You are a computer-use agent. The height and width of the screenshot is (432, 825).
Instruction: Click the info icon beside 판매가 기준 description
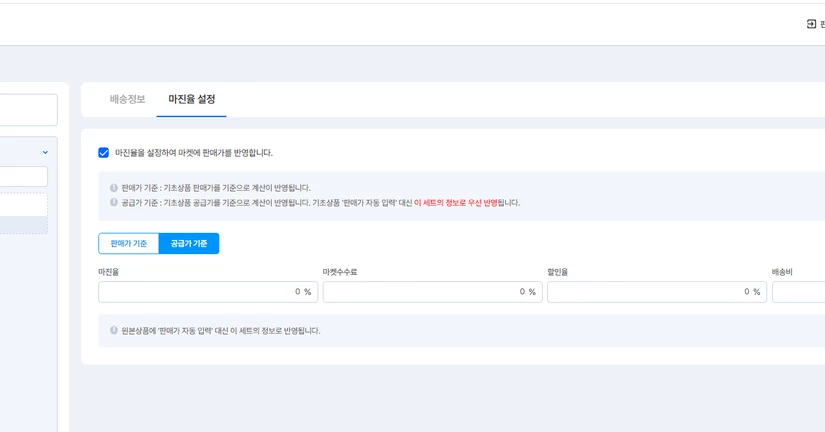click(x=114, y=188)
